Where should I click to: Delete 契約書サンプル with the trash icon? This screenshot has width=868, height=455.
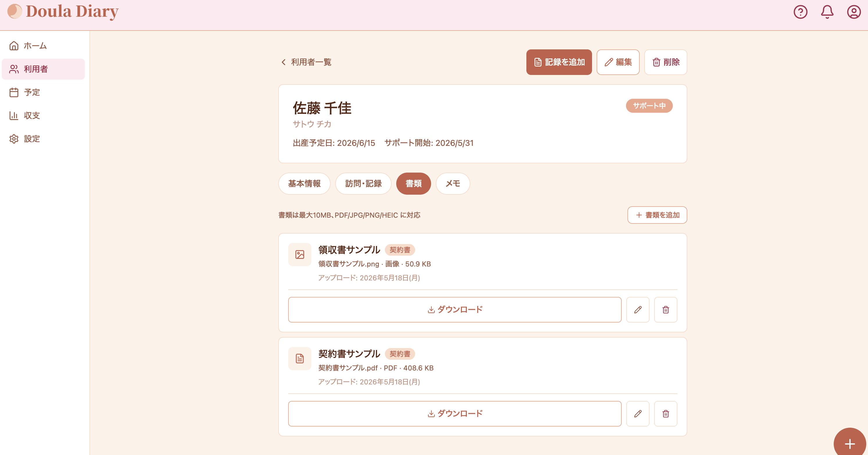(x=666, y=414)
